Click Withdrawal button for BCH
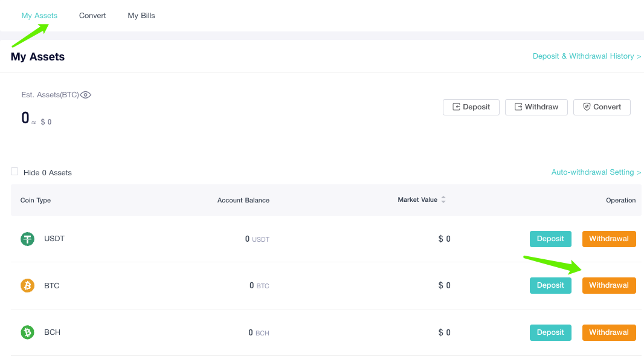644x359 pixels. point(609,332)
